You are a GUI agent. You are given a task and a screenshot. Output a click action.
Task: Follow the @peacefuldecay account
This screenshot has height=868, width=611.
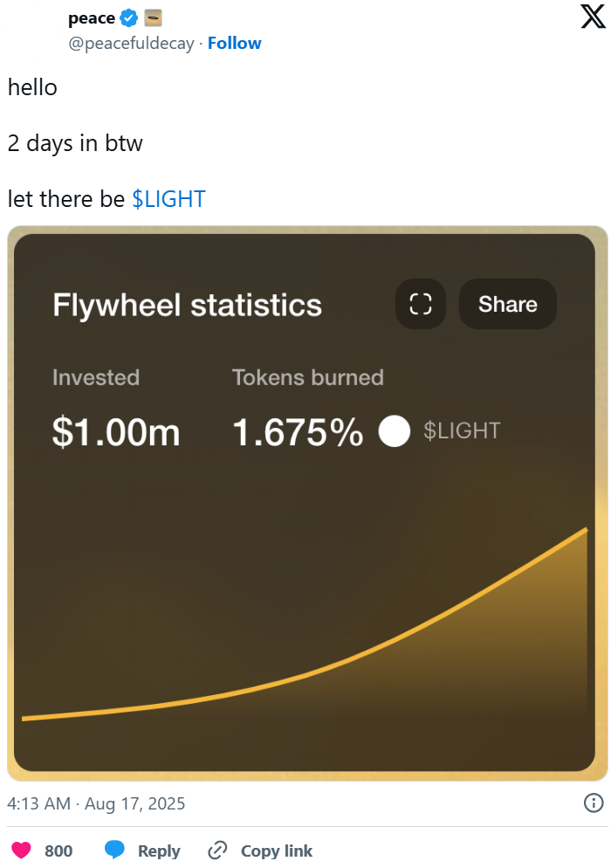point(233,43)
